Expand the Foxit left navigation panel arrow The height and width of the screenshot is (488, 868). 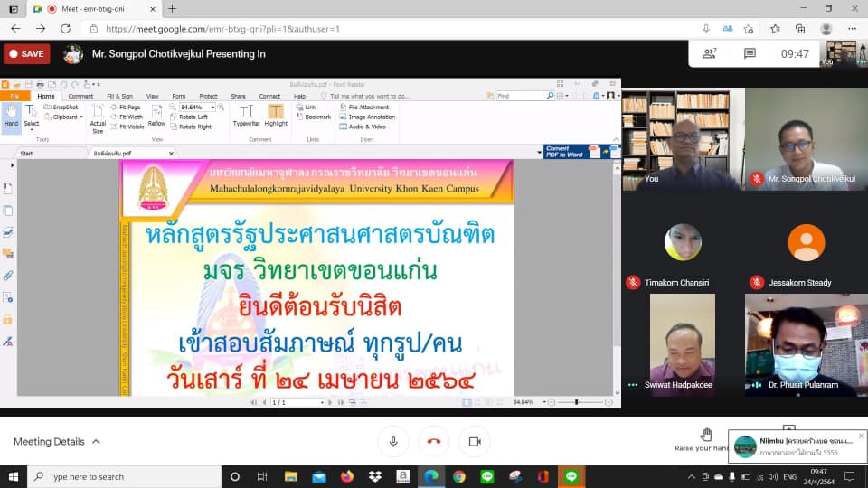pyautogui.click(x=12, y=165)
